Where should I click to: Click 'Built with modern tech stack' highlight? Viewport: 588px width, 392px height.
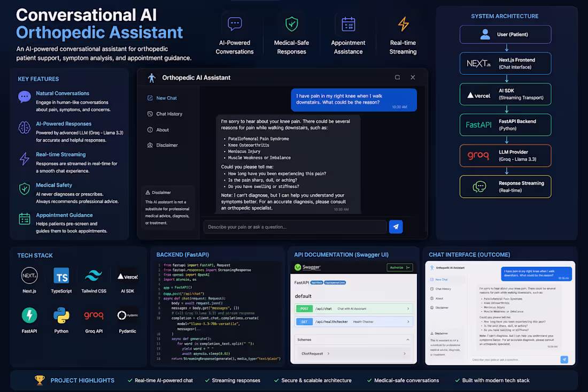(x=496, y=380)
